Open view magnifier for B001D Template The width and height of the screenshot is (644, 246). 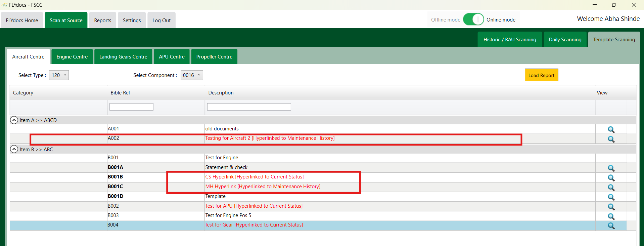click(611, 197)
